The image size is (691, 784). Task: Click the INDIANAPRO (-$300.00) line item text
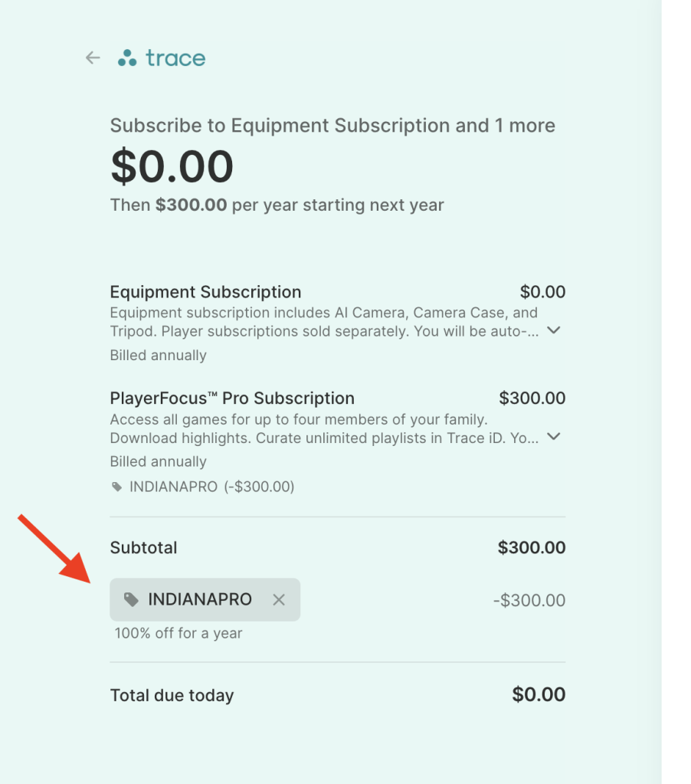click(211, 487)
